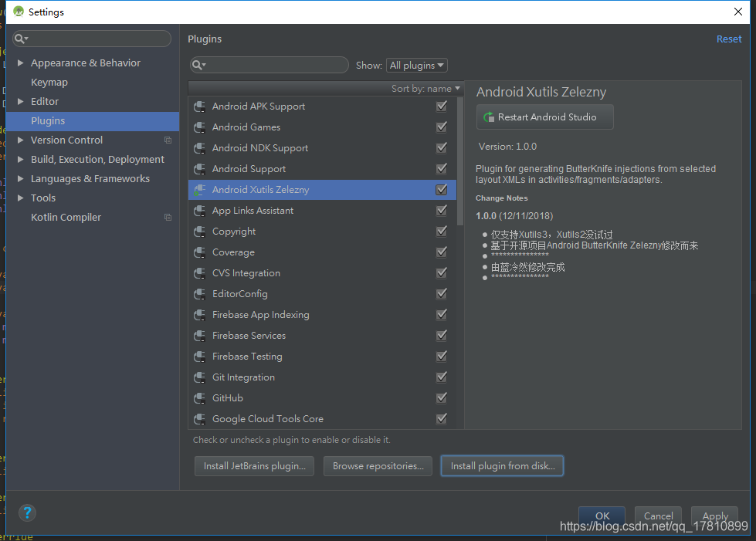Click the plugin list vertical scrollbar
Viewport: 756px width, 541px height.
pos(460,161)
